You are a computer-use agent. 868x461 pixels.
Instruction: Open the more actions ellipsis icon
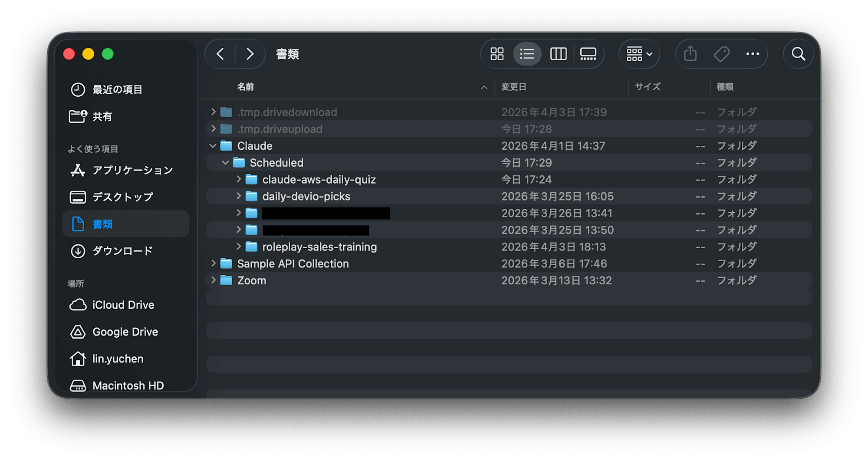point(753,54)
